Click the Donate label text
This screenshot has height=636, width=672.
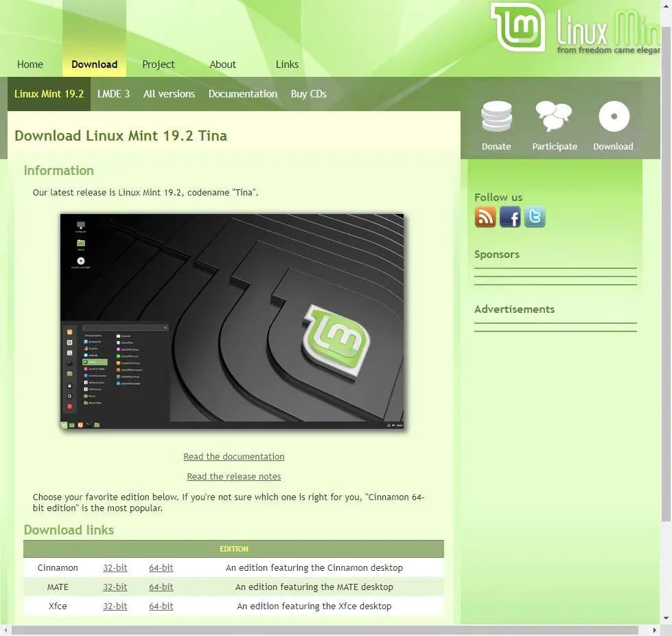pos(496,146)
